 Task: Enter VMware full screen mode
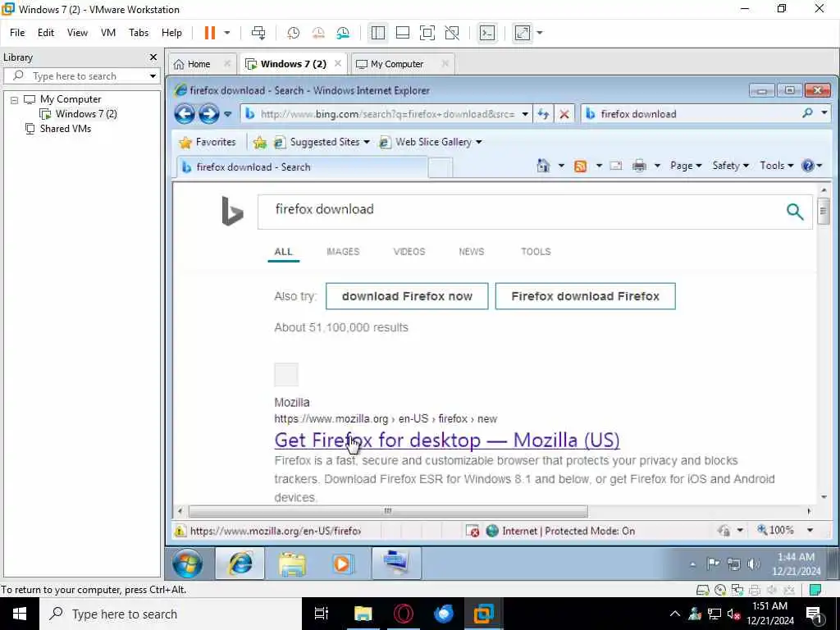427,33
